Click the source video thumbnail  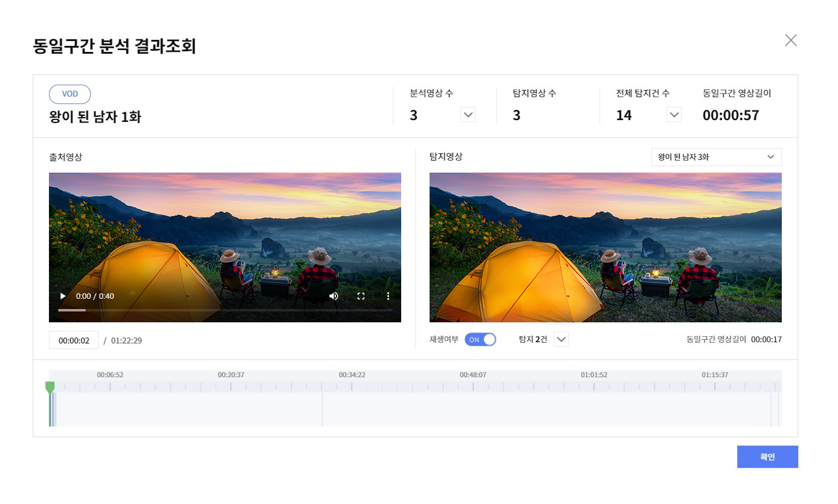point(225,247)
